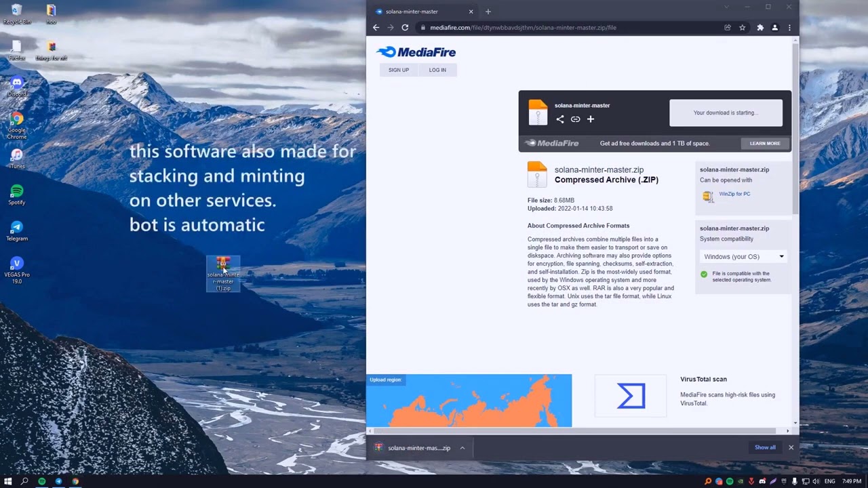Click 'About Compressed Archive Formats' heading
868x488 pixels.
pos(578,226)
